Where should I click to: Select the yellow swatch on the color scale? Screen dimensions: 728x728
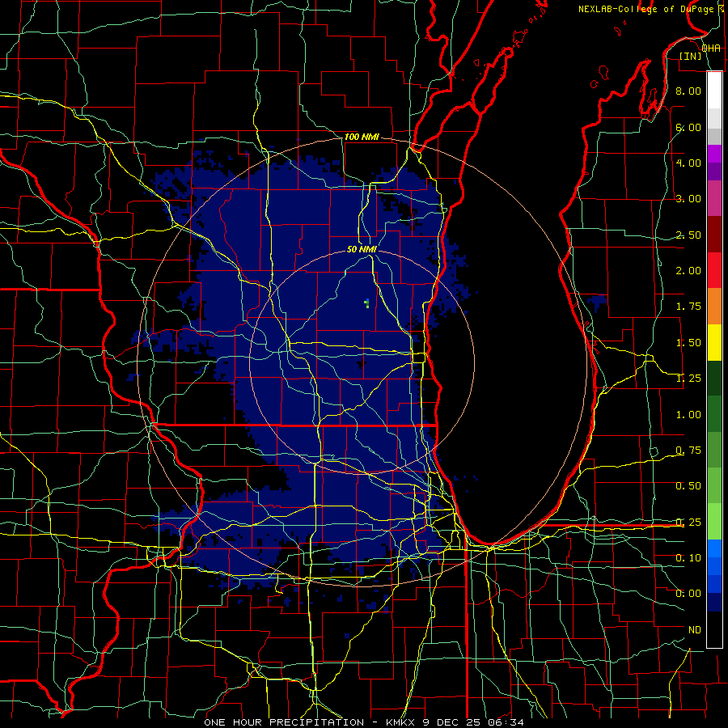click(x=714, y=343)
